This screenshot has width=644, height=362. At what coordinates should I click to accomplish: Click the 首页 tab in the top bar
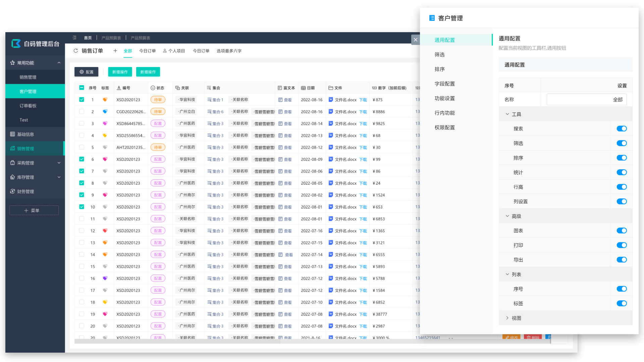(88, 38)
